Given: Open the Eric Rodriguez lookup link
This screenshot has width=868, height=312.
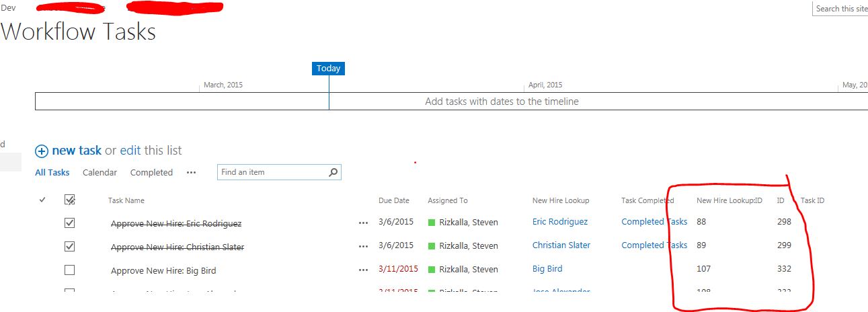Looking at the screenshot, I should pos(560,222).
